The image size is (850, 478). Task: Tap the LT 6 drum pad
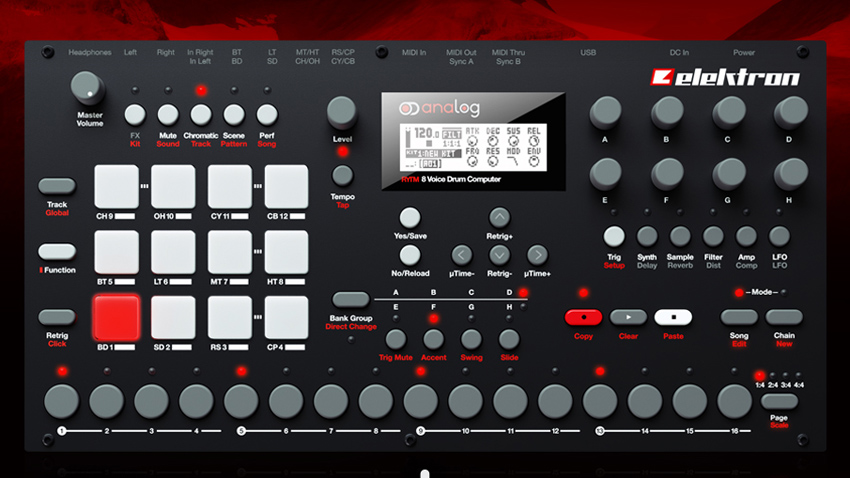pos(173,252)
